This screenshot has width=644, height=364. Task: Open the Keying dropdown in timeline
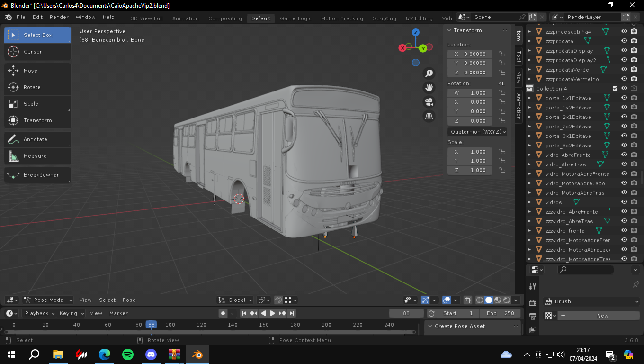[x=71, y=313]
